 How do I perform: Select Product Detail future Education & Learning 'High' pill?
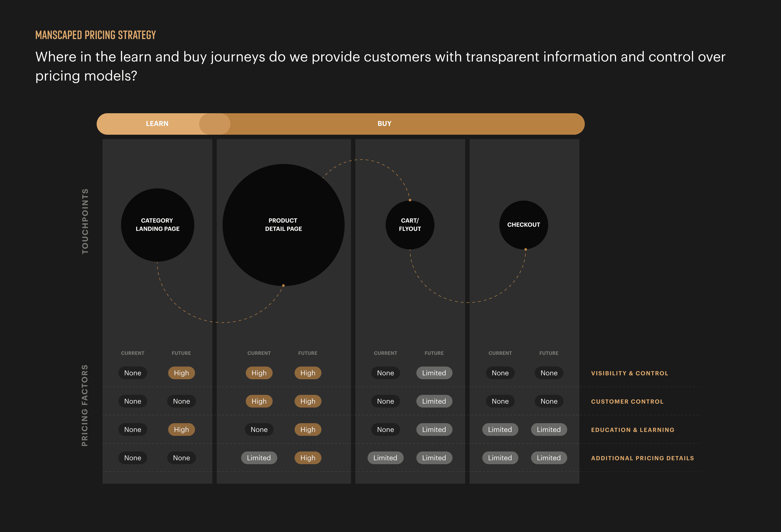308,429
